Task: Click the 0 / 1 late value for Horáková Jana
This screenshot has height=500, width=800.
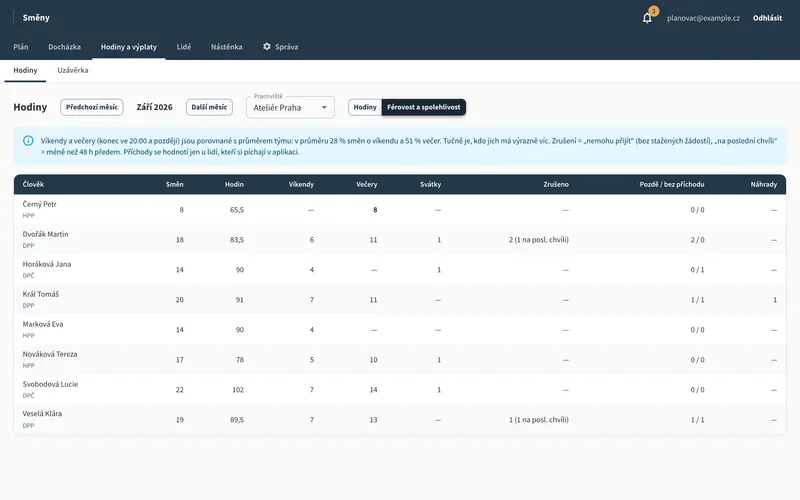Action: pyautogui.click(x=697, y=270)
